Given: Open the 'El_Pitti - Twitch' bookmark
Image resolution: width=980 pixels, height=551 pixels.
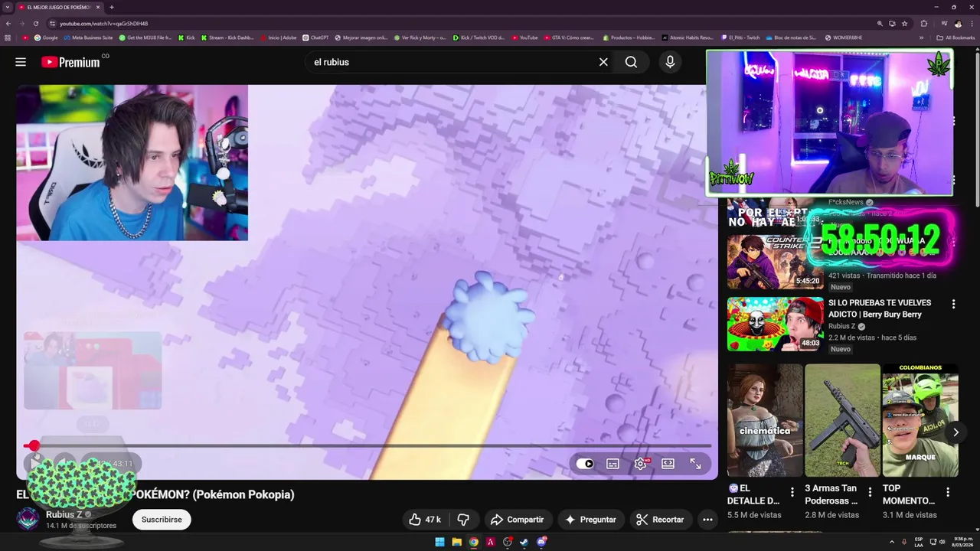Looking at the screenshot, I should (740, 37).
